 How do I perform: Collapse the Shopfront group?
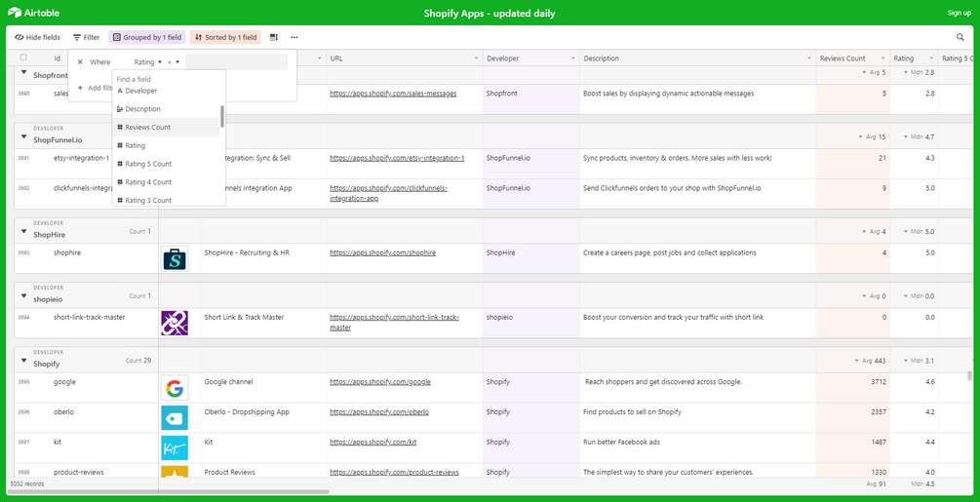click(23, 72)
